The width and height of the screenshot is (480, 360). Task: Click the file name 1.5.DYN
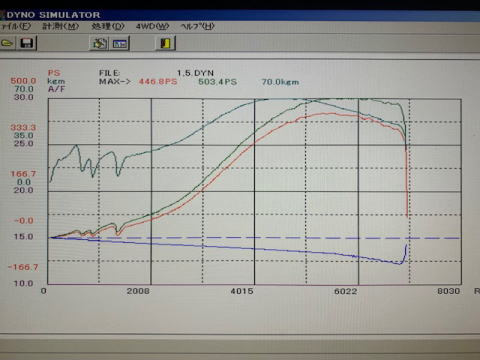195,73
